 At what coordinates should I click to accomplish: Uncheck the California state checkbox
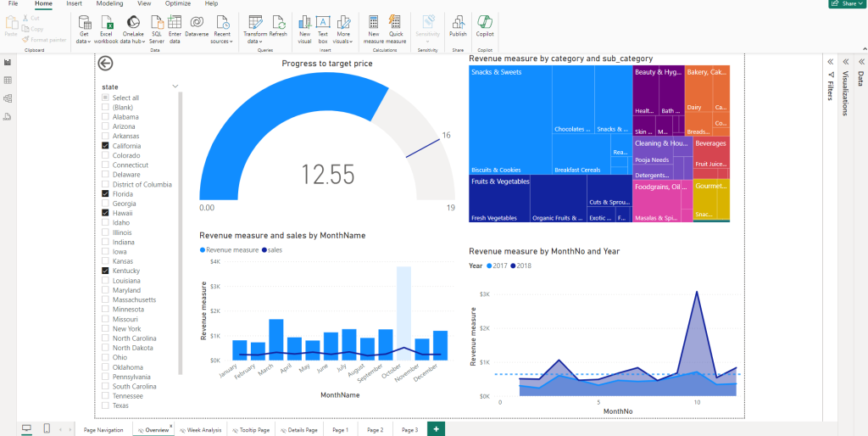tap(105, 146)
